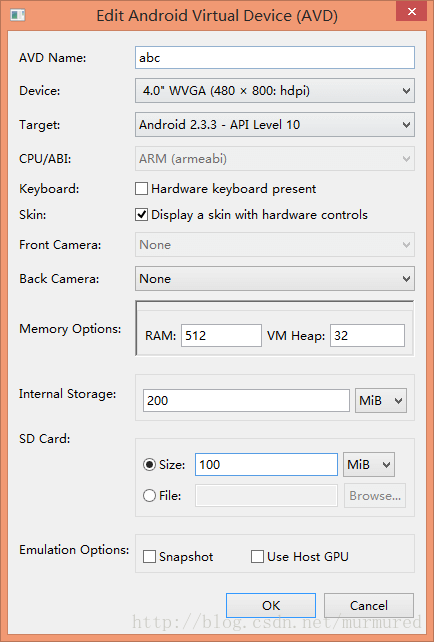
Task: Close the Edit AVD dialog
Action: click(x=412, y=11)
